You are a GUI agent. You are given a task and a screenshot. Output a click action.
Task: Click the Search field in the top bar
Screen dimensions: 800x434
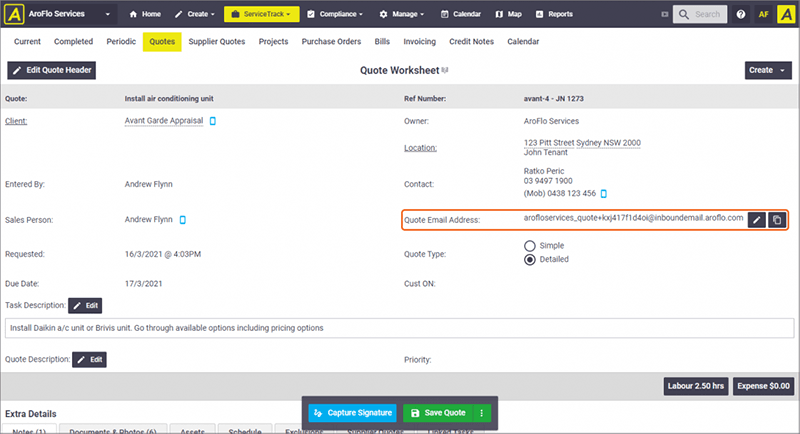point(700,14)
